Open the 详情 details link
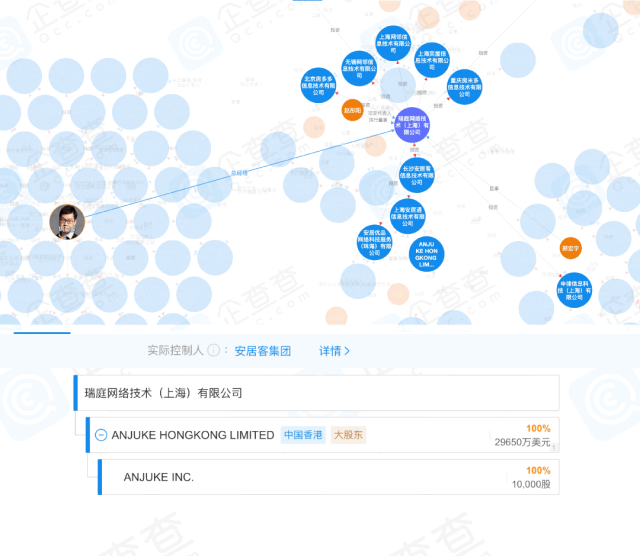Image resolution: width=640 pixels, height=556 pixels. (x=334, y=351)
